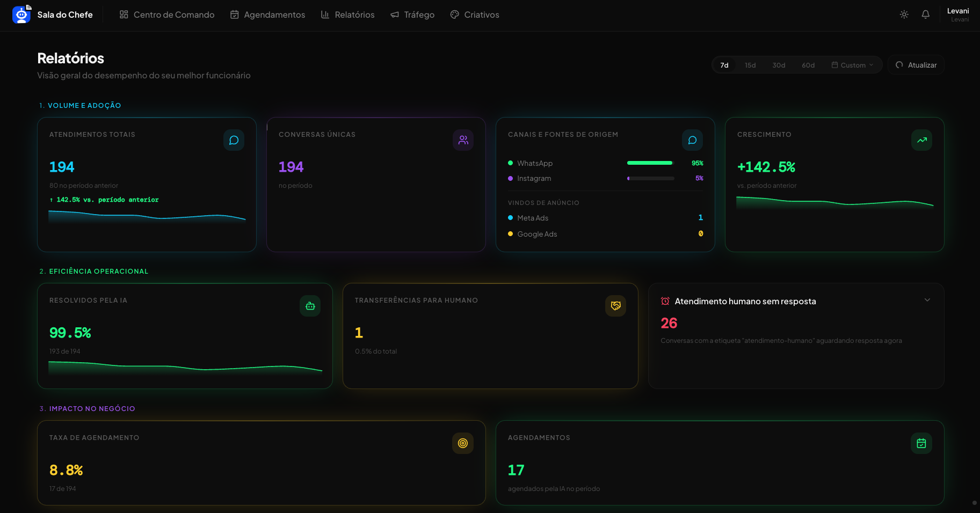980x513 pixels.
Task: Click the chat icon in Canais e Fontes
Action: [x=692, y=140]
